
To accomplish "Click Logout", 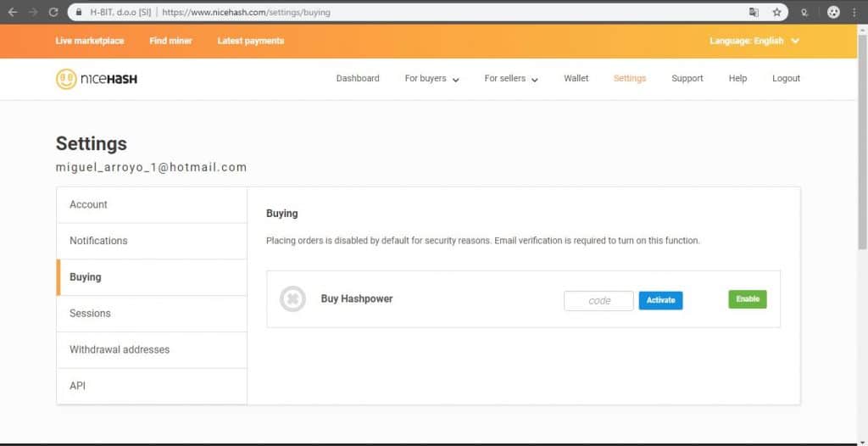I will [786, 78].
